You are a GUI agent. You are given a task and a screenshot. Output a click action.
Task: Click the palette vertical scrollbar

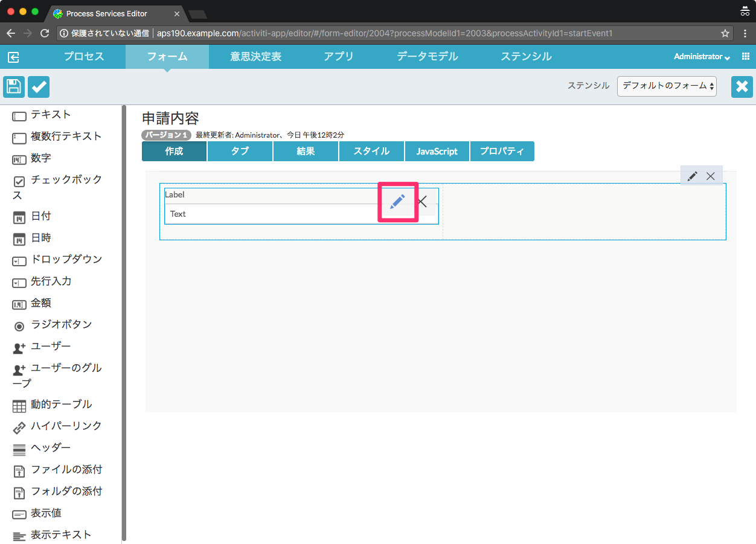(124, 322)
